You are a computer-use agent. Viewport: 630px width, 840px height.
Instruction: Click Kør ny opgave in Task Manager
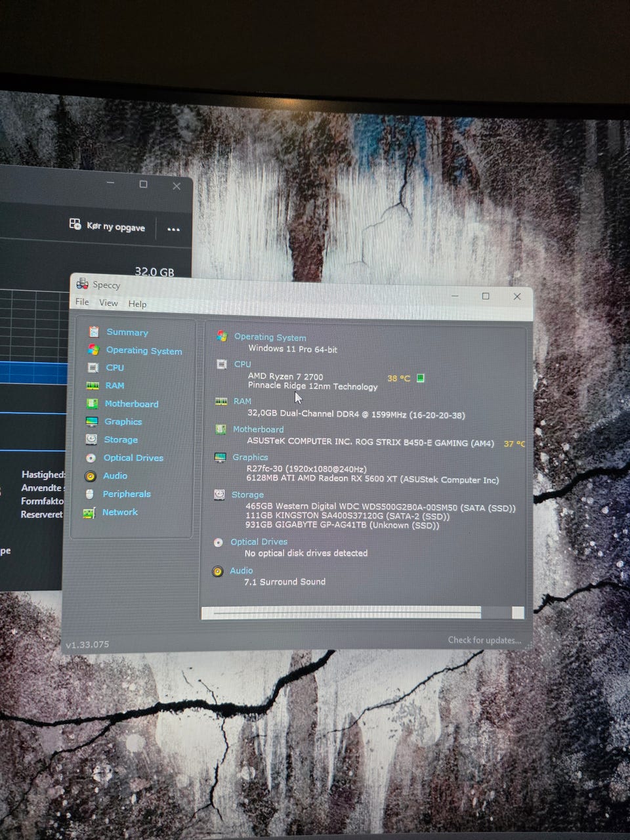pyautogui.click(x=115, y=226)
